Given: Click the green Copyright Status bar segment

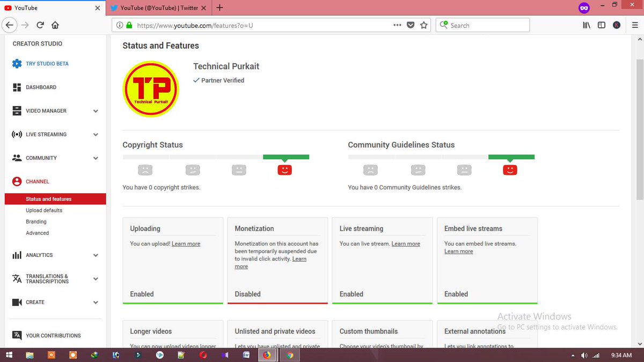Looking at the screenshot, I should (286, 157).
